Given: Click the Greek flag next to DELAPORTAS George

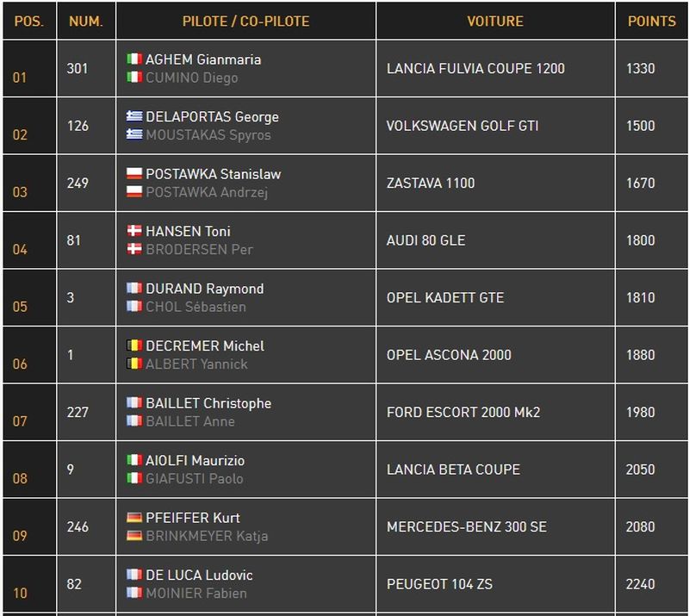Looking at the screenshot, I should point(133,116).
